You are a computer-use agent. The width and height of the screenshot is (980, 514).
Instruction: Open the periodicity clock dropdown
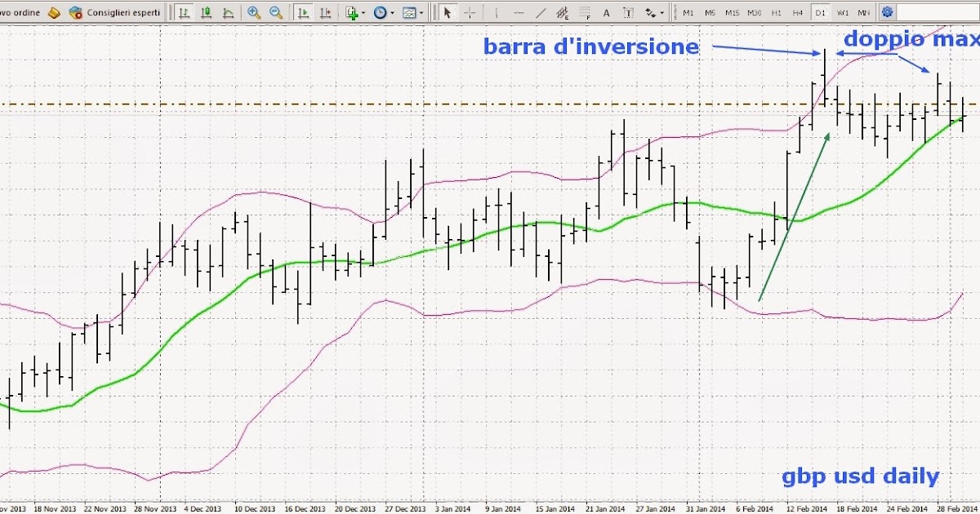pyautogui.click(x=383, y=12)
